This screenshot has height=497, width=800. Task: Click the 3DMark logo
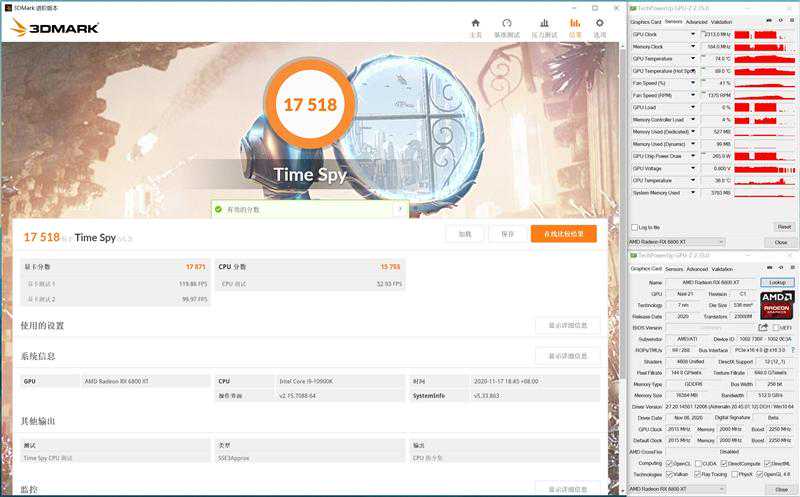[55, 27]
